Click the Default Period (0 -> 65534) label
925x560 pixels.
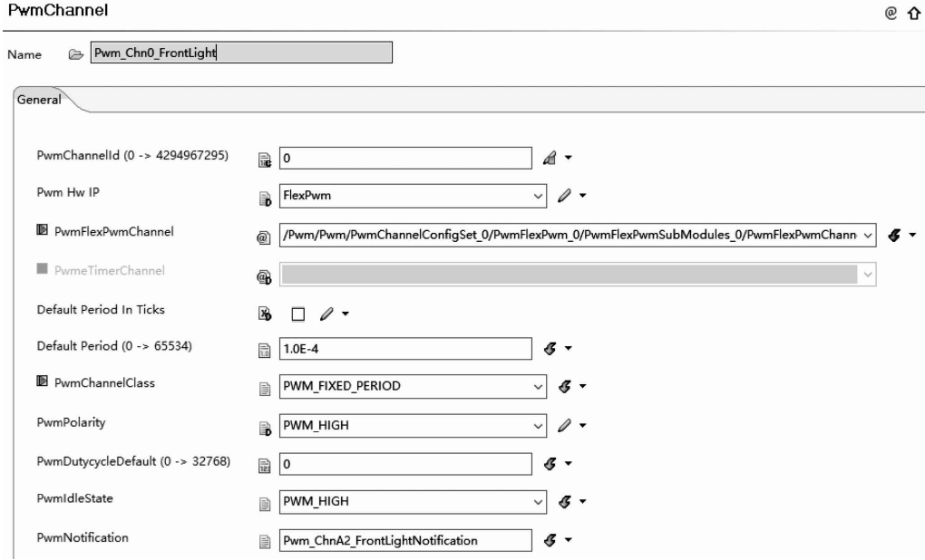(x=114, y=346)
